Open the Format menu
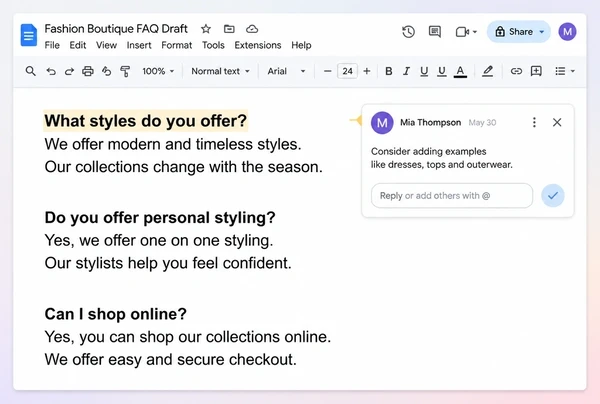The image size is (600, 404). coord(176,45)
